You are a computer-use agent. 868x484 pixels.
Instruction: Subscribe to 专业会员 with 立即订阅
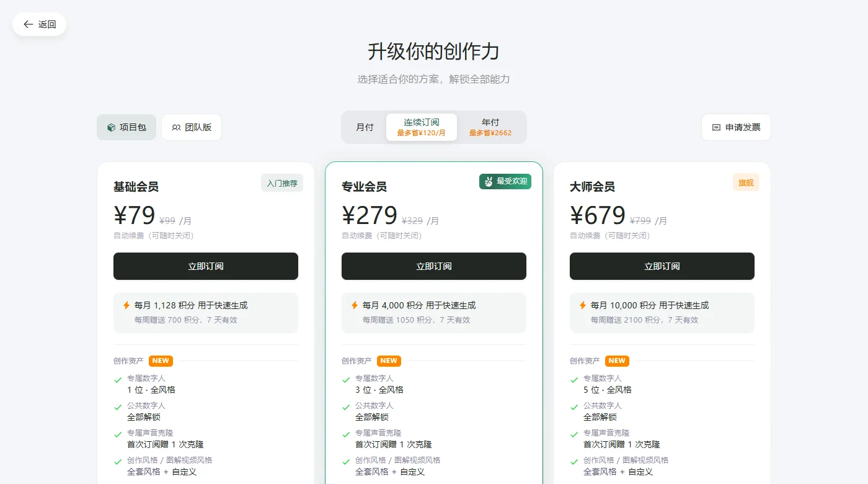[x=434, y=266]
